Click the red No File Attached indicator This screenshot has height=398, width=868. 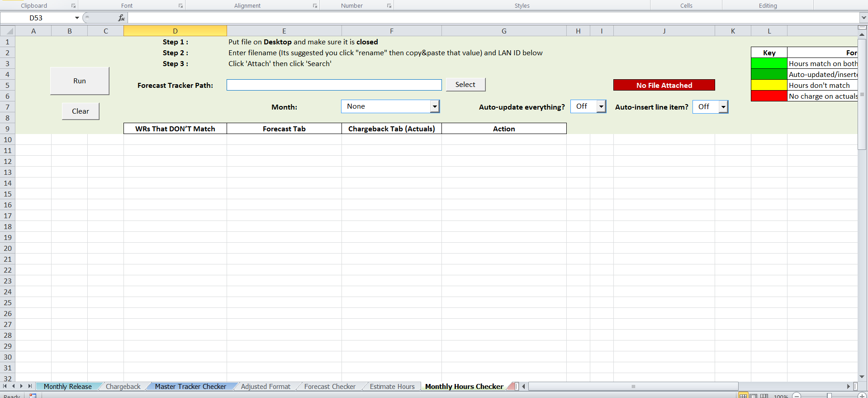click(664, 85)
